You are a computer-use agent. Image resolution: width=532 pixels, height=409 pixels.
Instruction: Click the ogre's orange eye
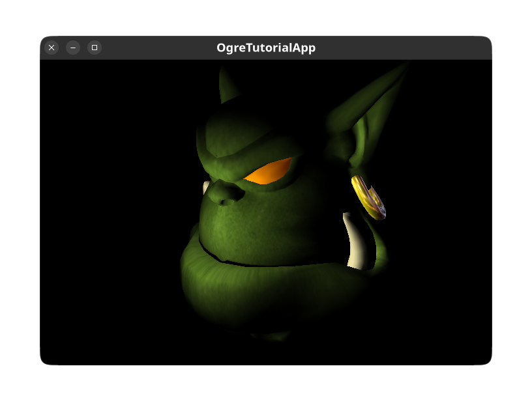click(x=269, y=171)
